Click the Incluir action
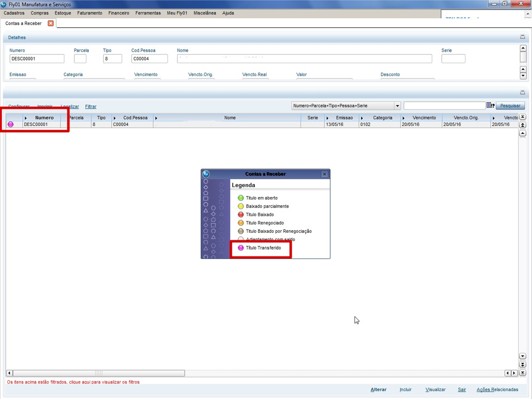532x399 pixels. [406, 390]
